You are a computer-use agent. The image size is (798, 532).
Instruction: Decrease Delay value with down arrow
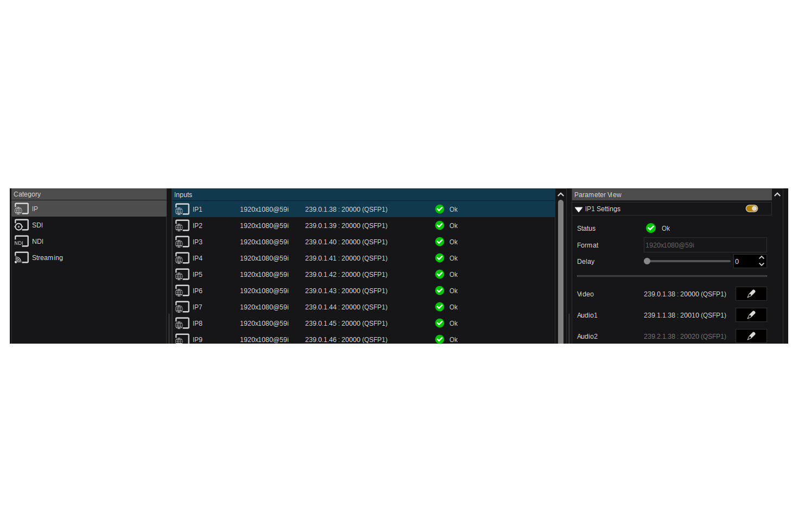(762, 264)
